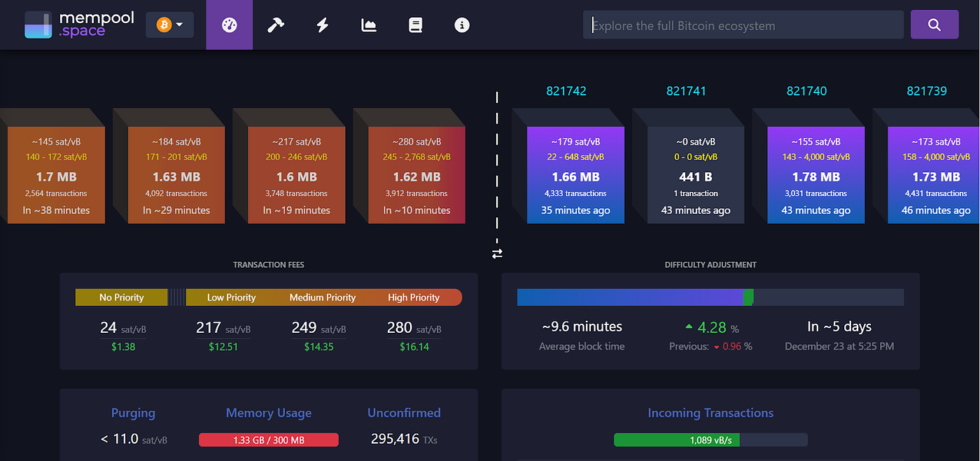Open block 821742
This screenshot has height=461, width=980.
coord(575,175)
